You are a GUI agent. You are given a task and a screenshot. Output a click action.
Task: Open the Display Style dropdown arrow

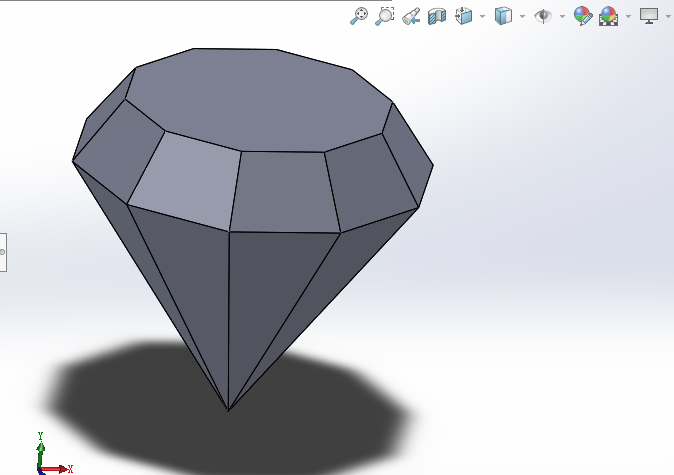coord(522,17)
